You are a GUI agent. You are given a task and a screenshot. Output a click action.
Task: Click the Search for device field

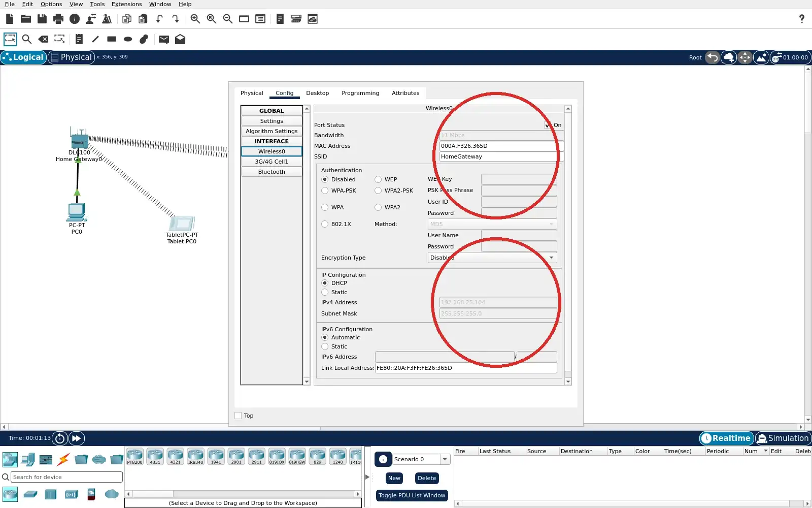click(x=66, y=477)
